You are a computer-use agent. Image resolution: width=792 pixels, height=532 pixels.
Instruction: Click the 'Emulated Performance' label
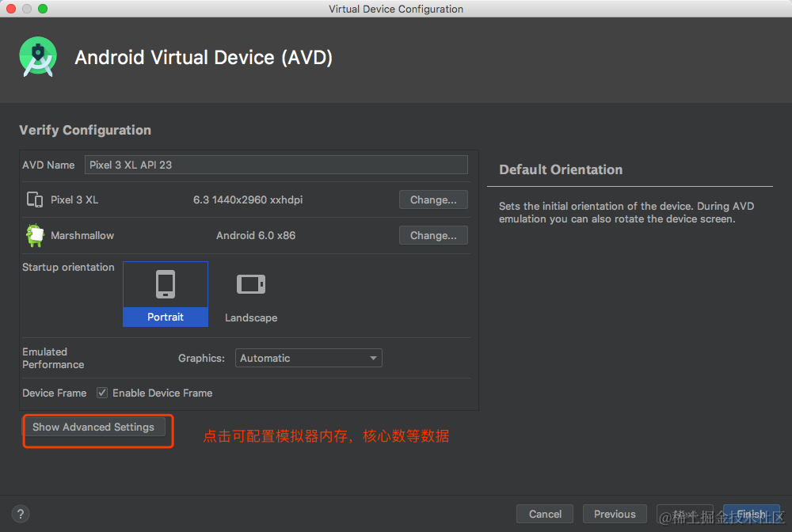(x=53, y=358)
